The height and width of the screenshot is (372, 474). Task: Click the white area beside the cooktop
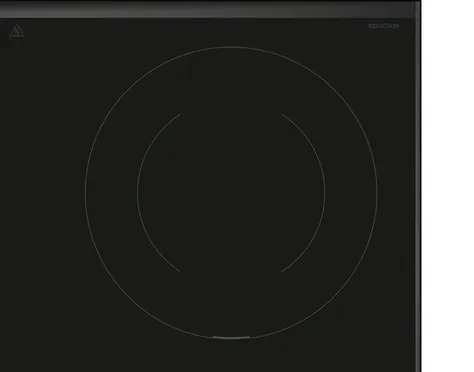click(x=448, y=186)
